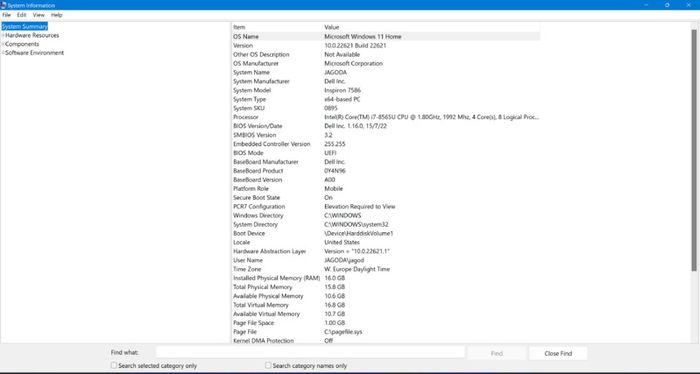Select the OS Name row
700x374 pixels.
(386, 37)
